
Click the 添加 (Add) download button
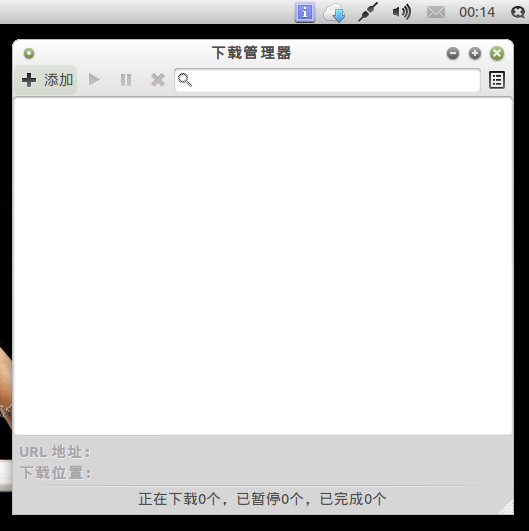(46, 80)
